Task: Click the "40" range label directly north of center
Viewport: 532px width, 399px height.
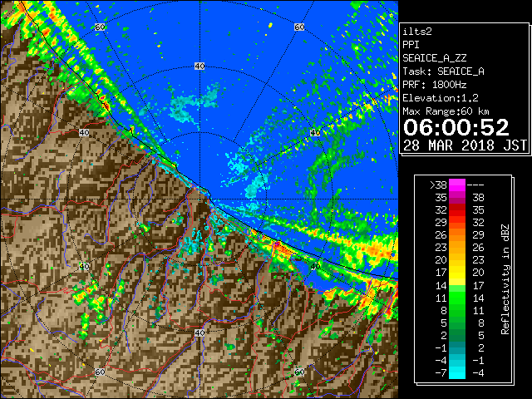Action: click(x=199, y=66)
